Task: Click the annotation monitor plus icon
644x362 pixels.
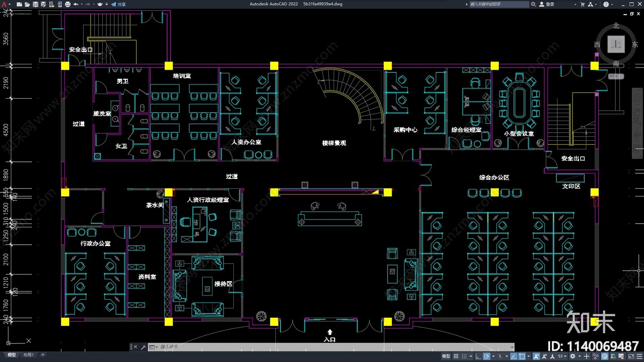Action: (x=586, y=356)
